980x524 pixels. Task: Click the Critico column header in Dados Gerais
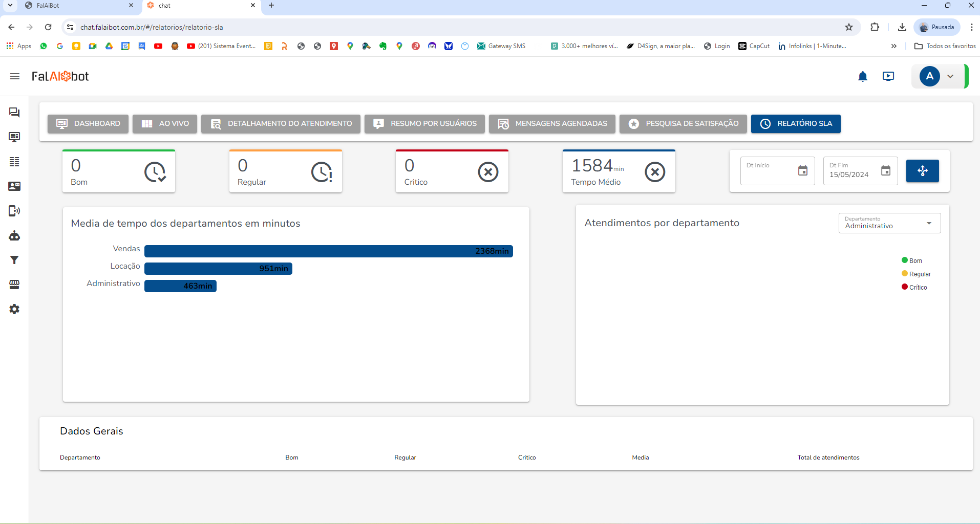tap(527, 457)
